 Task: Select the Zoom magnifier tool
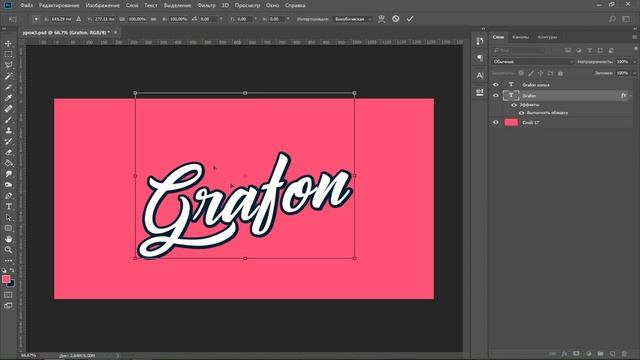[8, 250]
